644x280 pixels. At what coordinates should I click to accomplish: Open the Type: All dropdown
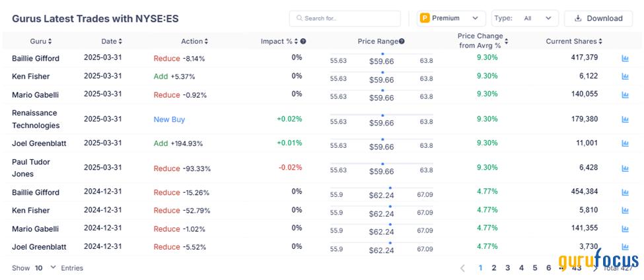pyautogui.click(x=525, y=18)
